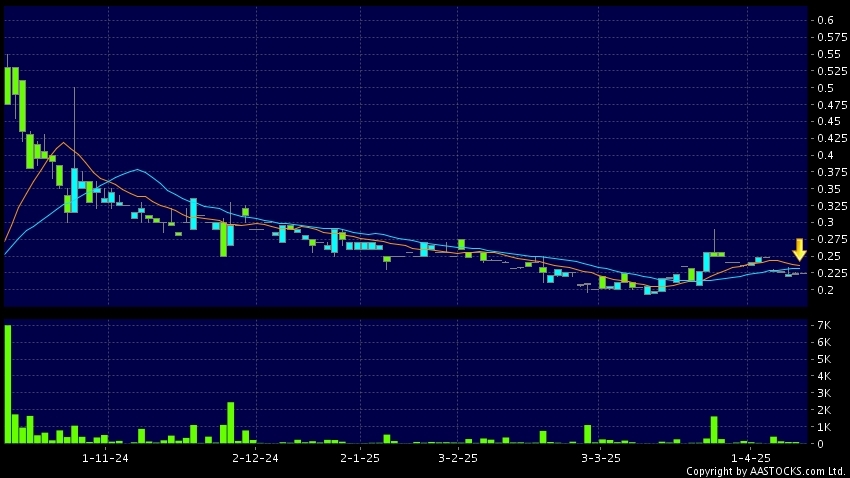Click the 0.25 price axis label
The image size is (850, 478).
tap(829, 256)
